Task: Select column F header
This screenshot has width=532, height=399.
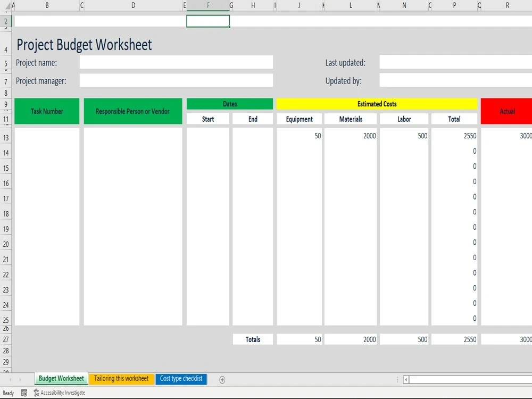Action: click(208, 5)
